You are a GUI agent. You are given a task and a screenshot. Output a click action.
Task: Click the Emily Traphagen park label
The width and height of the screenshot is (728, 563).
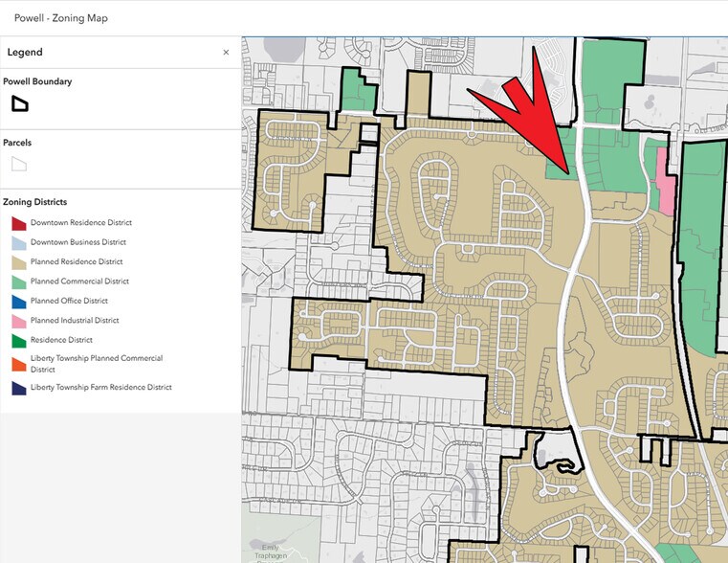269,550
